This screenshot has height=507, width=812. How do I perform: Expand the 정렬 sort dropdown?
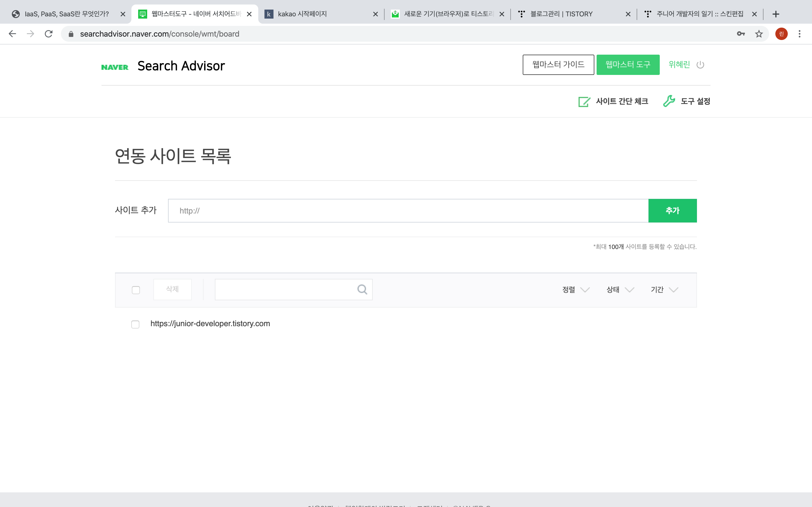coord(576,290)
